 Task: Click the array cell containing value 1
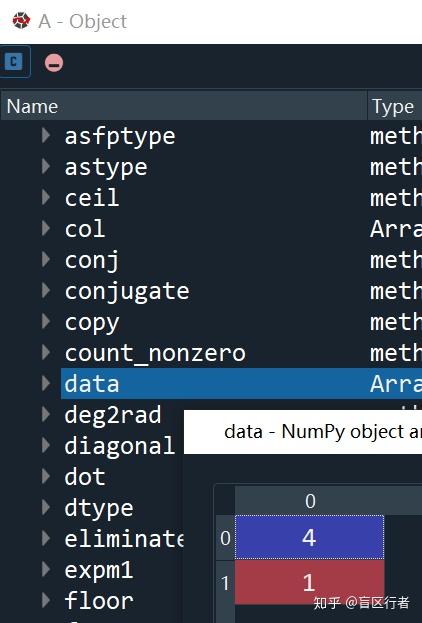click(309, 582)
